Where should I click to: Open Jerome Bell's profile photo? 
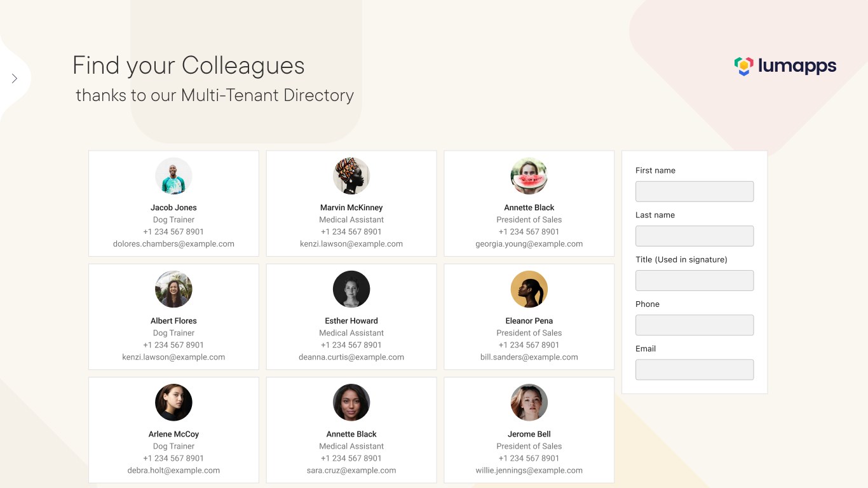tap(529, 402)
